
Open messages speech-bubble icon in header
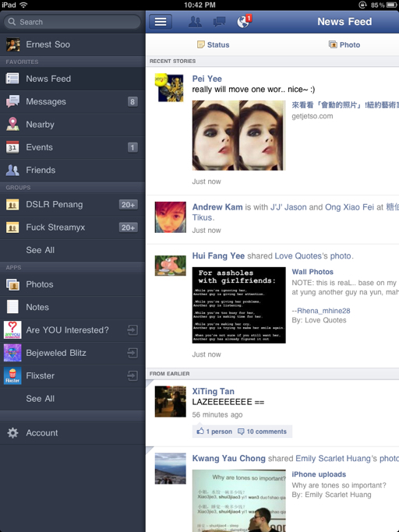pos(219,22)
